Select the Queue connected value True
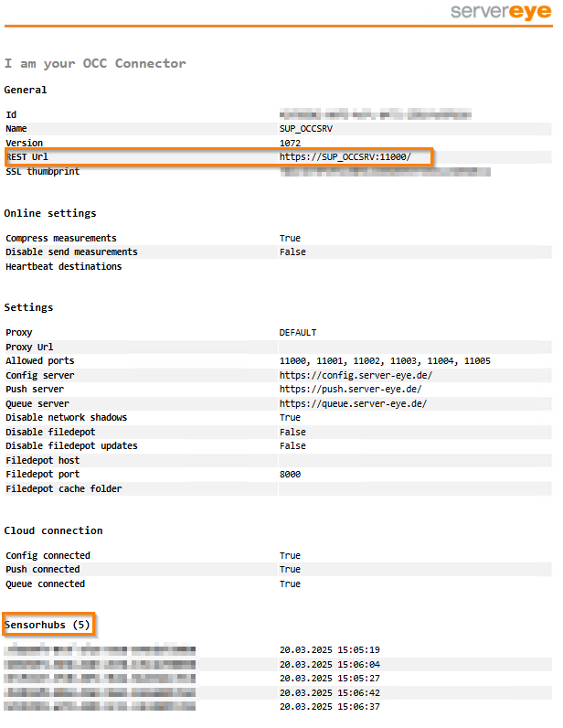Screen dimensions: 563x728 pos(290,583)
